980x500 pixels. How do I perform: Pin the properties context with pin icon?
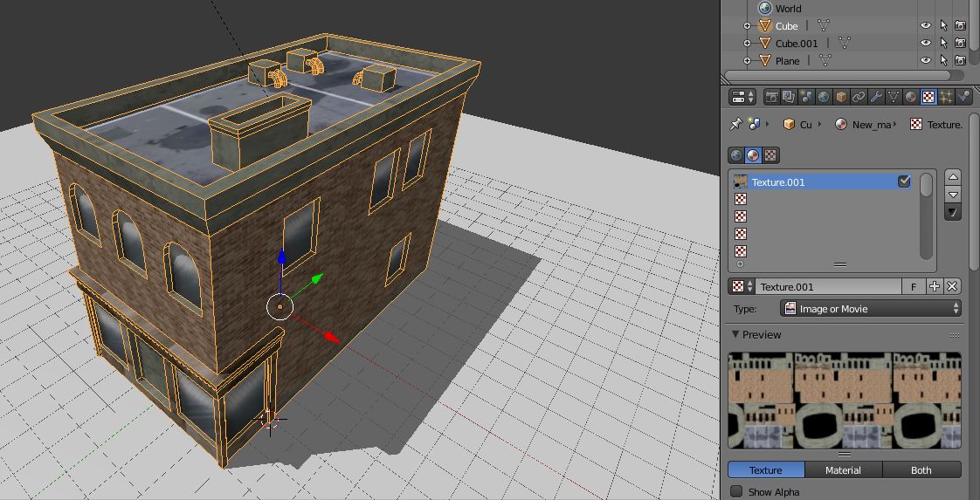[x=735, y=124]
